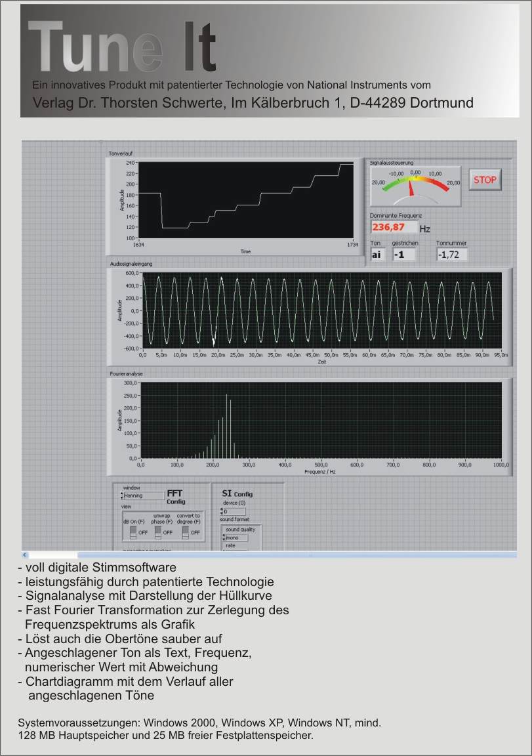Click the stepper arrows beside device field

tap(222, 512)
